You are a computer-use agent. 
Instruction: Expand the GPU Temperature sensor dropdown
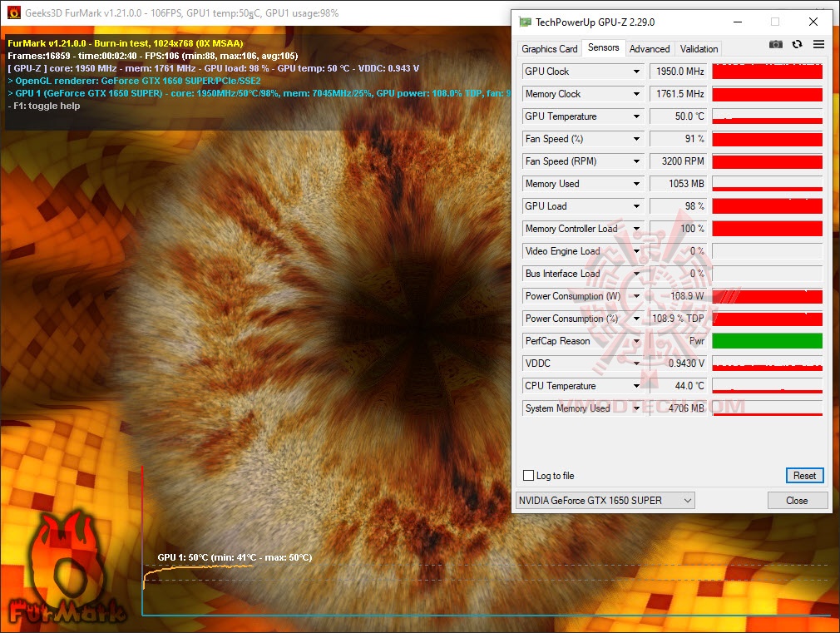(636, 116)
